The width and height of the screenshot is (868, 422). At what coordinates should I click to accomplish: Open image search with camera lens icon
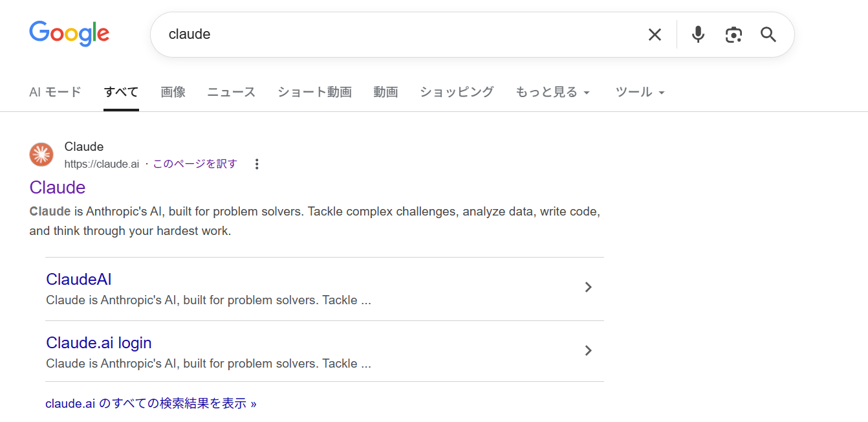[x=733, y=34]
